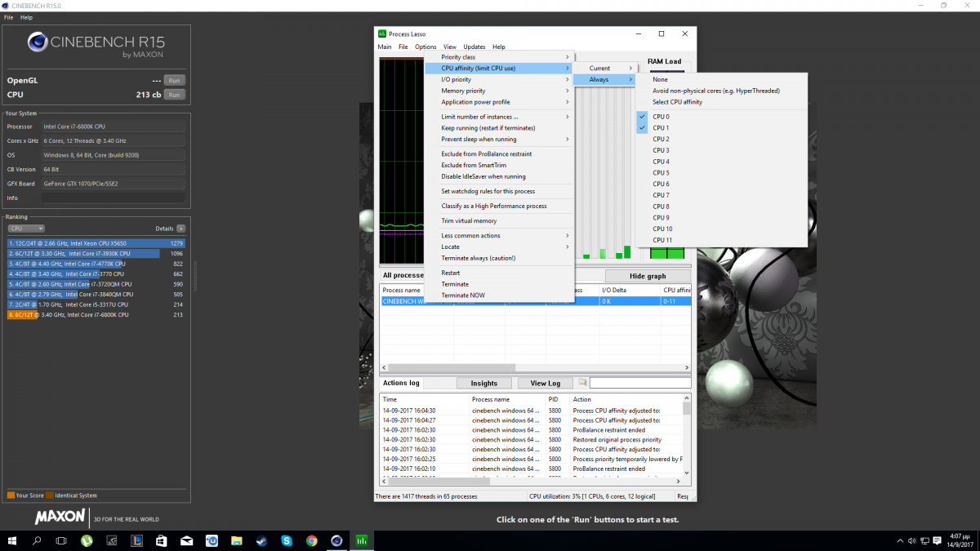Click the Actions log filter input field
Image resolution: width=980 pixels, height=551 pixels.
pyautogui.click(x=639, y=383)
